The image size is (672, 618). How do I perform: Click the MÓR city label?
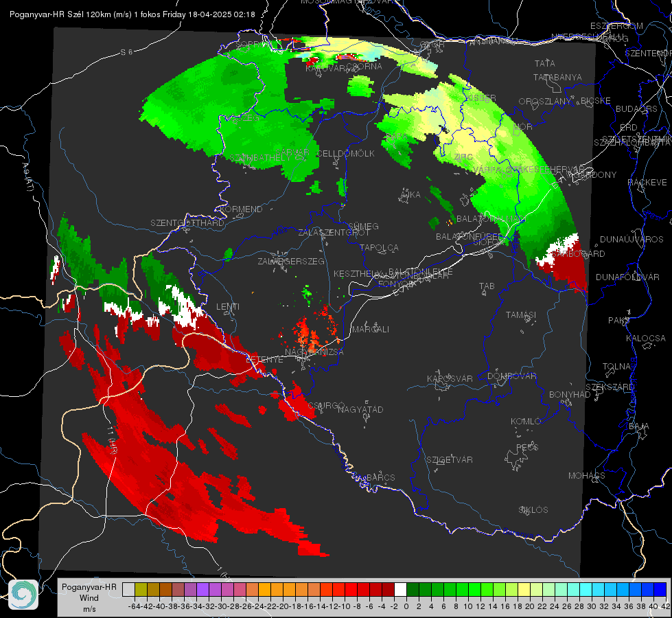[x=523, y=127]
